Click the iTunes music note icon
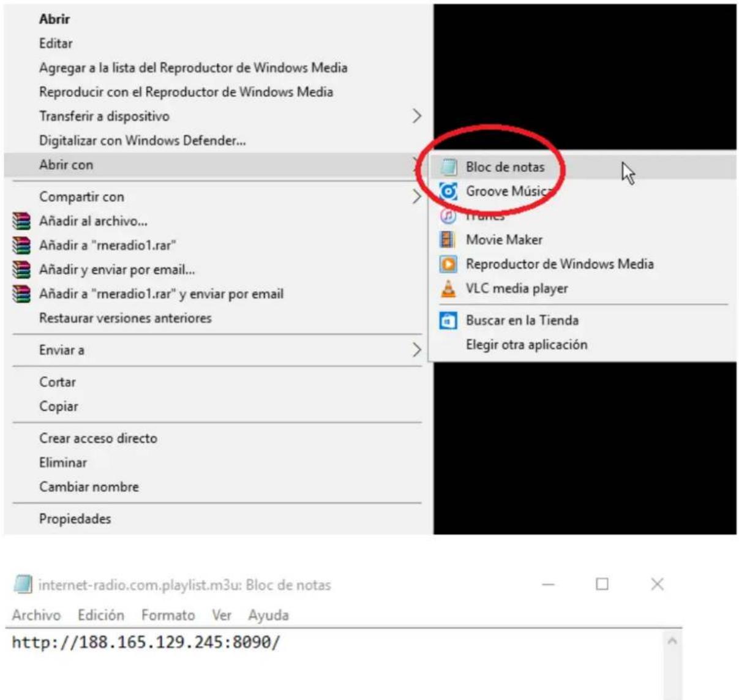739x700 pixels. (448, 216)
